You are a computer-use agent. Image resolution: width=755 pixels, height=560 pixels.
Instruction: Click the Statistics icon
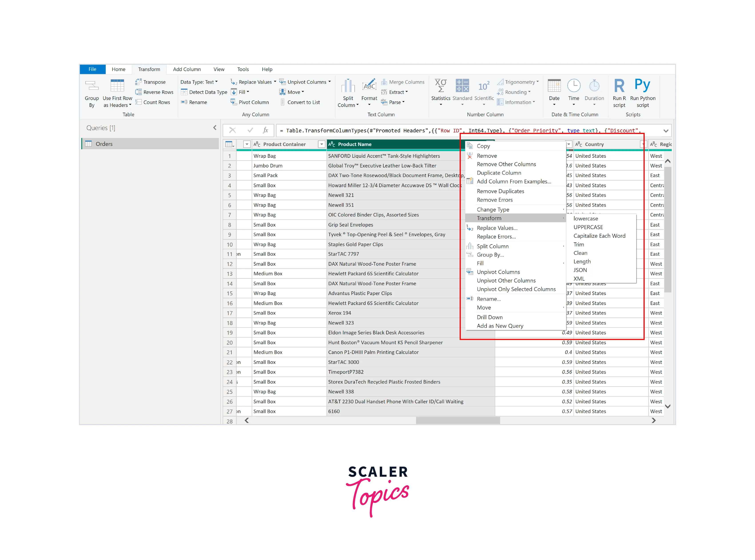(x=441, y=86)
